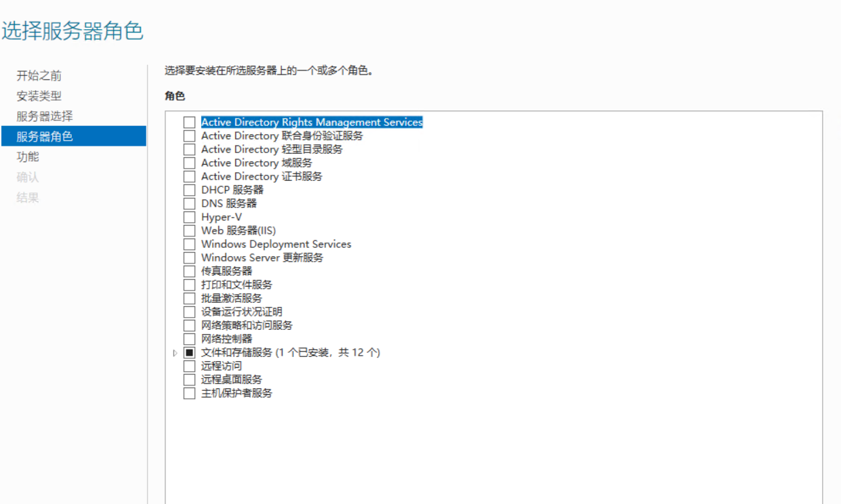Enable the DHCP 服务器 checkbox
Image resolution: width=841 pixels, height=504 pixels.
(189, 190)
